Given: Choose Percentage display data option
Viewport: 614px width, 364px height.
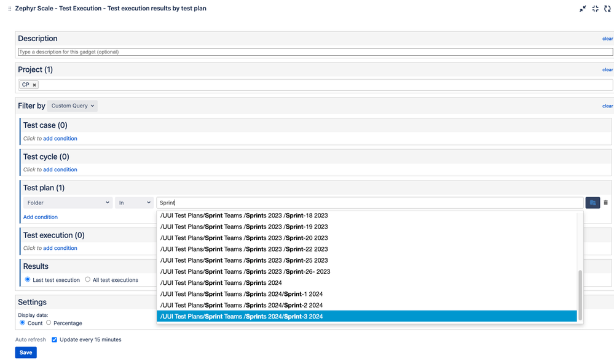Looking at the screenshot, I should point(49,323).
